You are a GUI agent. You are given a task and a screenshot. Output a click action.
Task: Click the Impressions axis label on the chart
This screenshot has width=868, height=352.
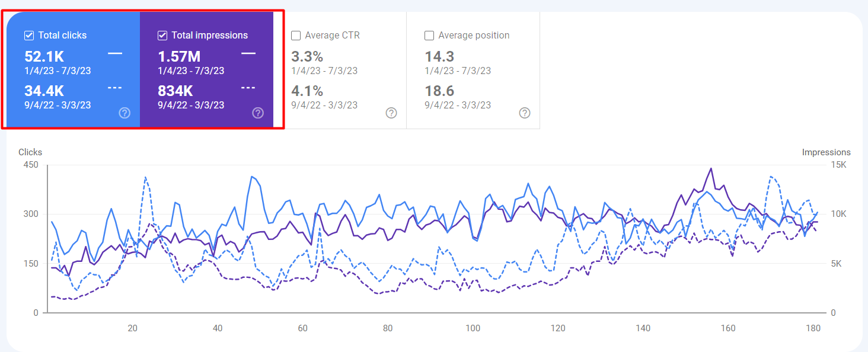pos(826,152)
